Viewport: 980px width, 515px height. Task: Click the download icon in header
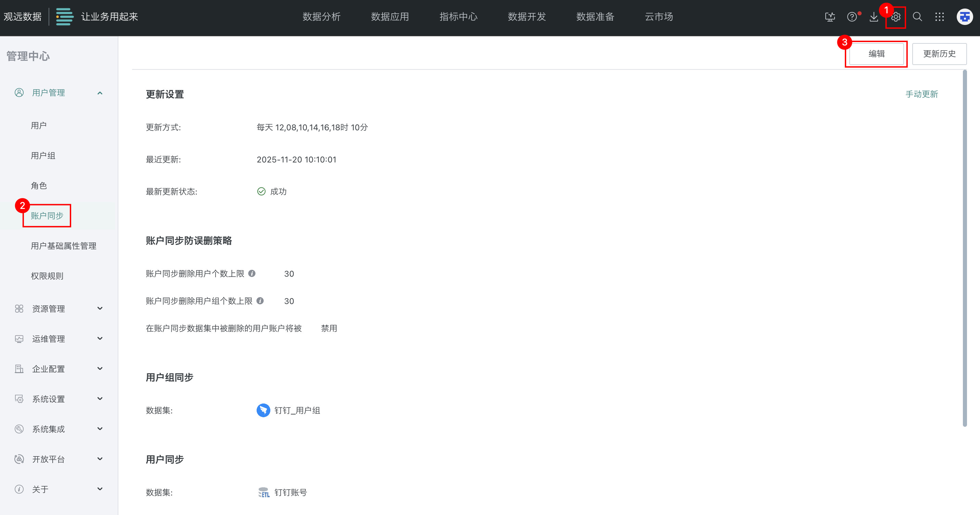[x=874, y=17]
